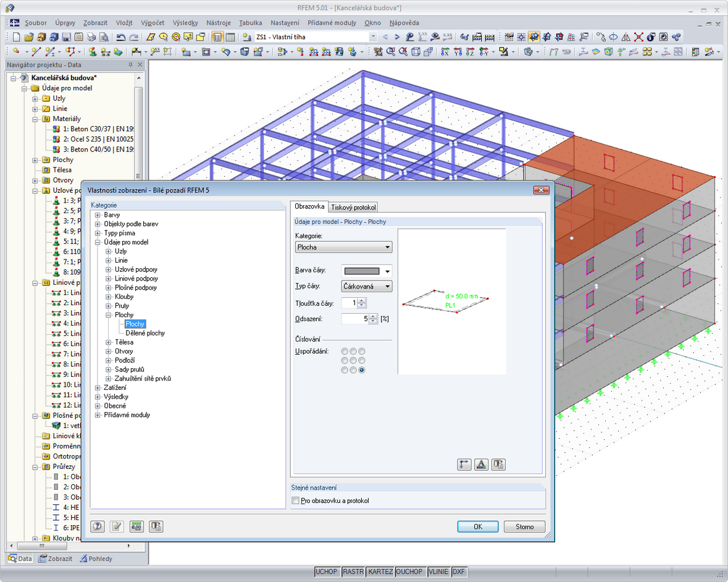The height and width of the screenshot is (582, 728).
Task: Select '2: Ocel S 235' material in navigator
Action: (98, 139)
